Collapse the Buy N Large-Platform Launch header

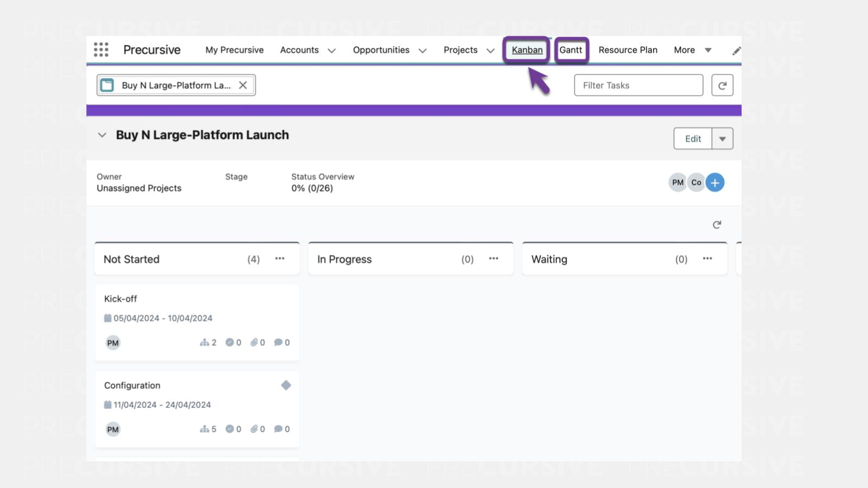coord(102,135)
